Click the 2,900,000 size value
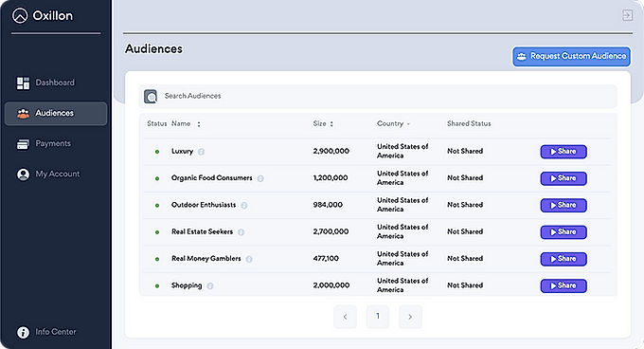644x349 pixels. (x=331, y=152)
